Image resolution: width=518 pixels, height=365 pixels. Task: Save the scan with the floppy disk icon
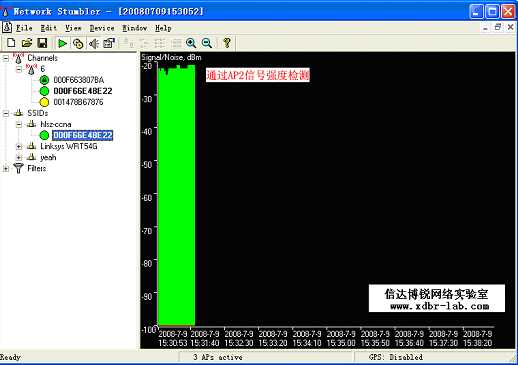pos(42,43)
